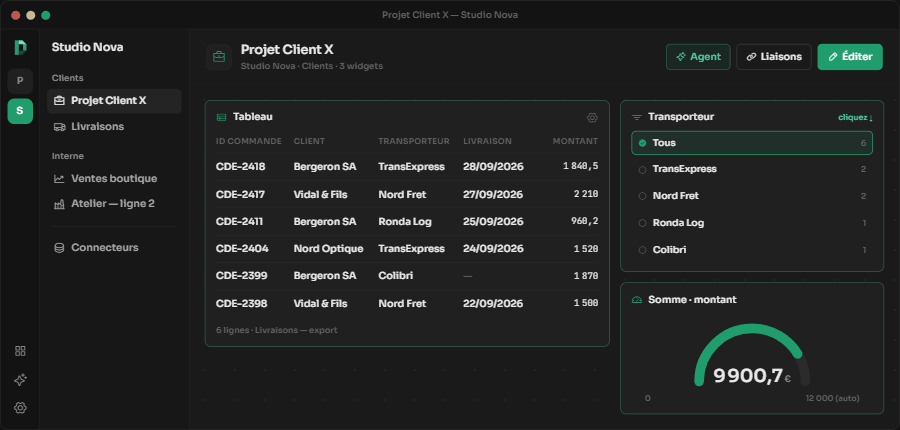The width and height of the screenshot is (900, 430).
Task: Click the MONTANT column header
Action: click(x=575, y=141)
